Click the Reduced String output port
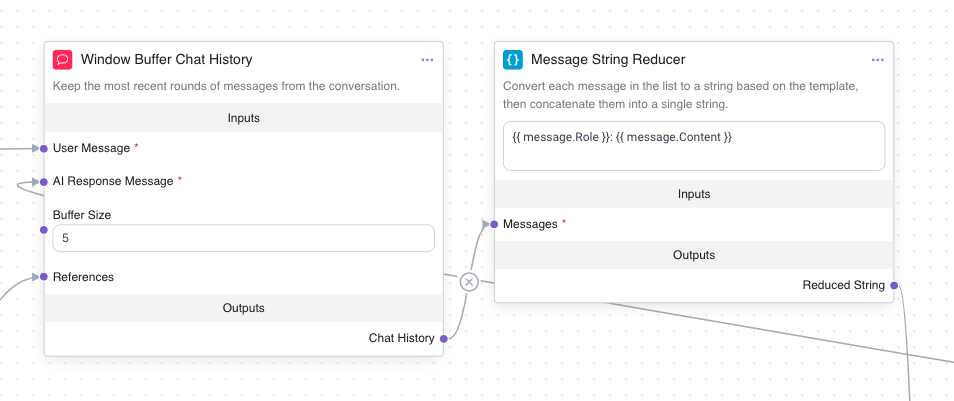The width and height of the screenshot is (954, 401). [893, 285]
